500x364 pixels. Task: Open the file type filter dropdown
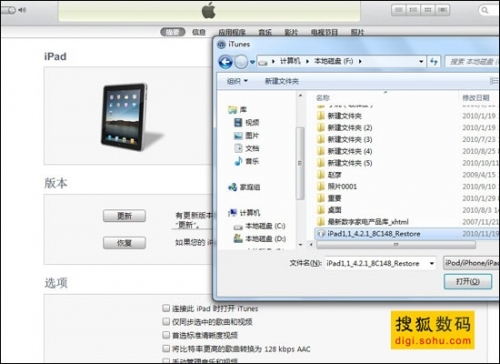click(x=471, y=263)
